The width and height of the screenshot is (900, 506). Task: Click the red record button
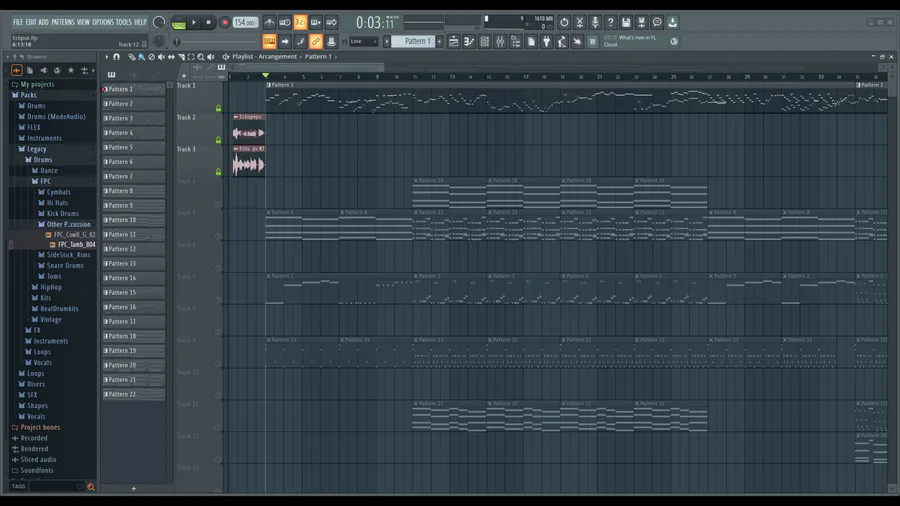click(x=224, y=22)
